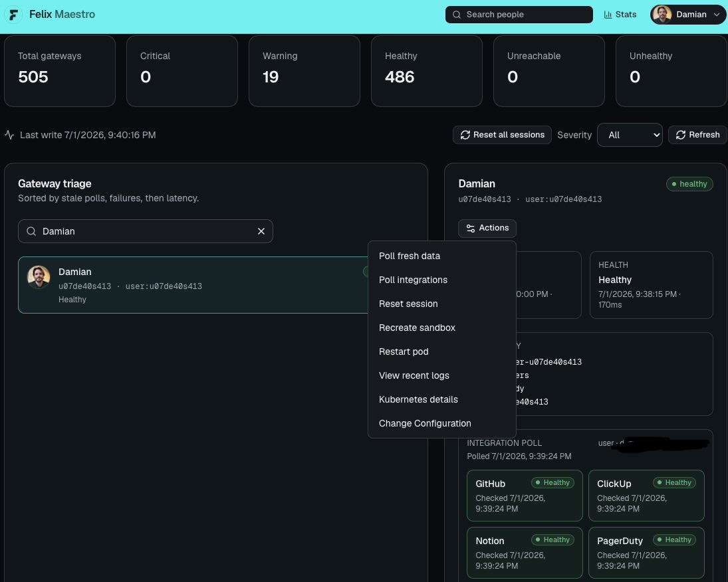Click the search magnifier in Search people
This screenshot has height=582, width=728.
456,15
